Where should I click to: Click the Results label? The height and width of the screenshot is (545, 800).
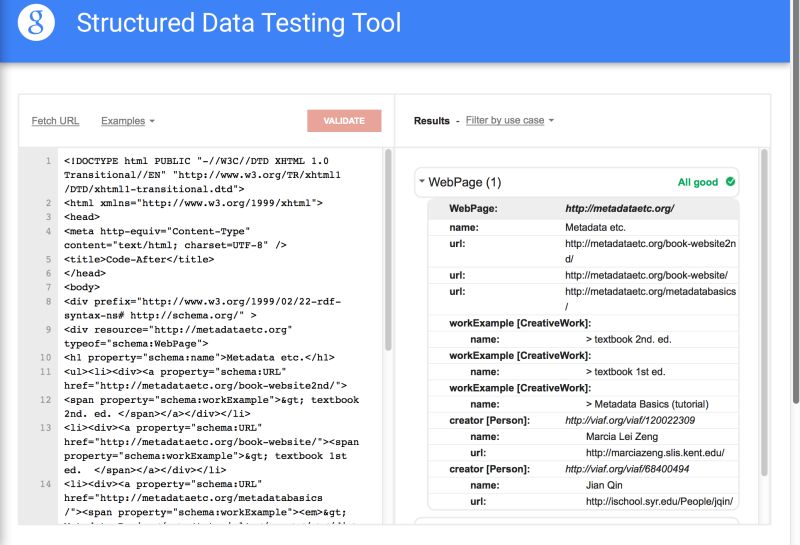pos(432,121)
